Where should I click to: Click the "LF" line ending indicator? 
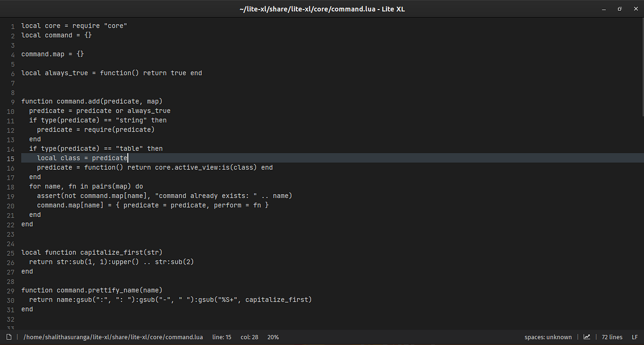(x=634, y=337)
